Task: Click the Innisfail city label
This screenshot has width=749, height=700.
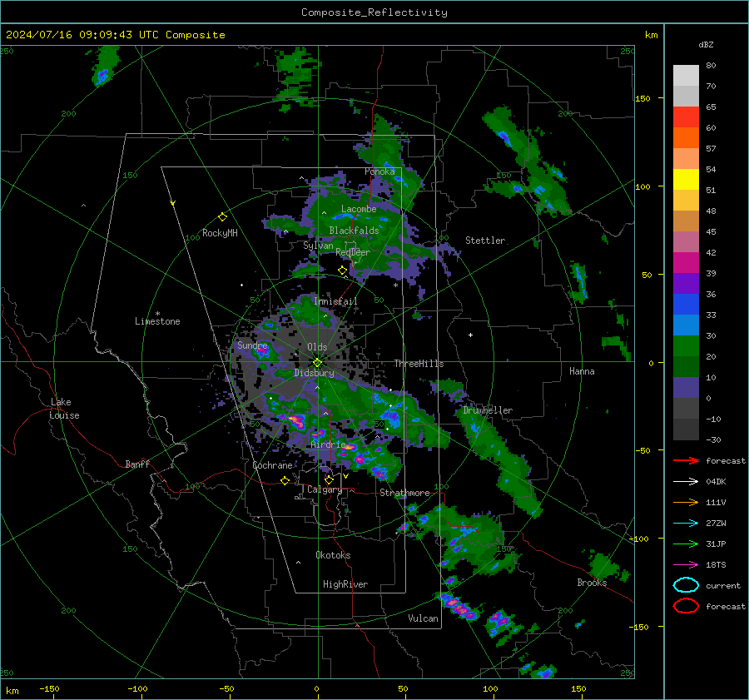Action: tap(335, 301)
